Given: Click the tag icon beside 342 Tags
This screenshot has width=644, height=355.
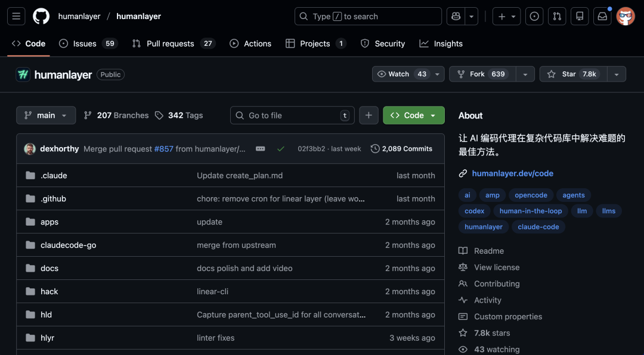Looking at the screenshot, I should tap(159, 116).
